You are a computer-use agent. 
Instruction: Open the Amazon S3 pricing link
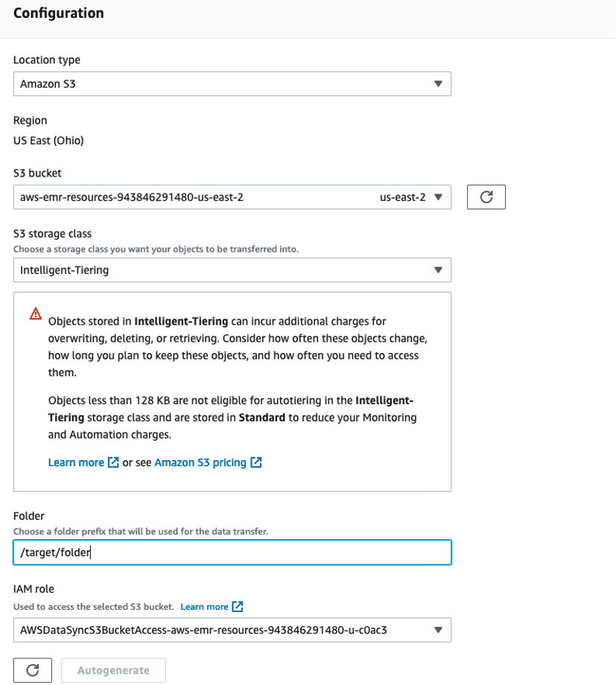pyautogui.click(x=200, y=462)
